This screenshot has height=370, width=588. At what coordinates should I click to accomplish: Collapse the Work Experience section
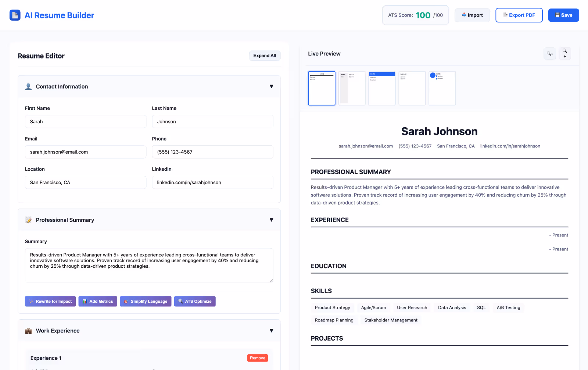pyautogui.click(x=271, y=331)
